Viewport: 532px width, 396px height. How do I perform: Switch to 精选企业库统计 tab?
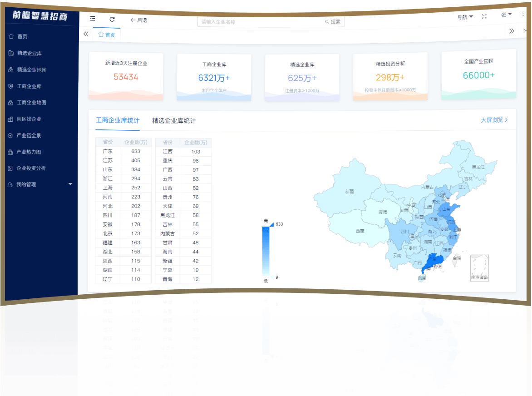click(x=174, y=121)
